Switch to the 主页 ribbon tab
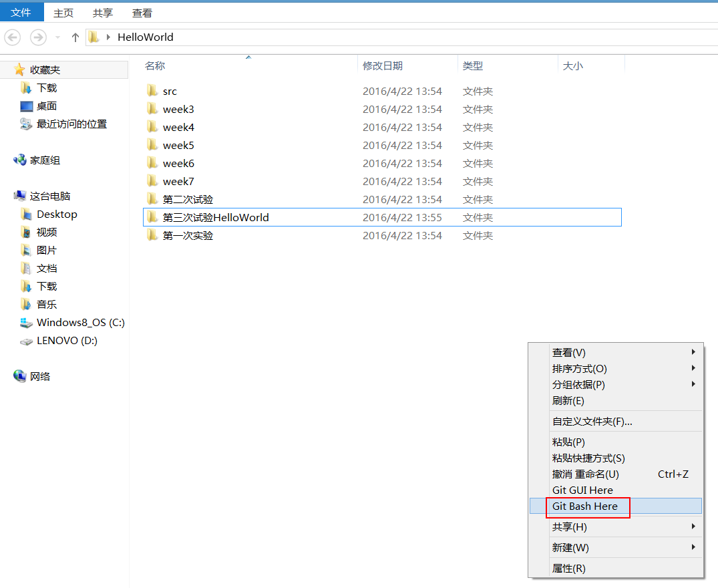Screen dimensions: 718x588 (x=63, y=13)
